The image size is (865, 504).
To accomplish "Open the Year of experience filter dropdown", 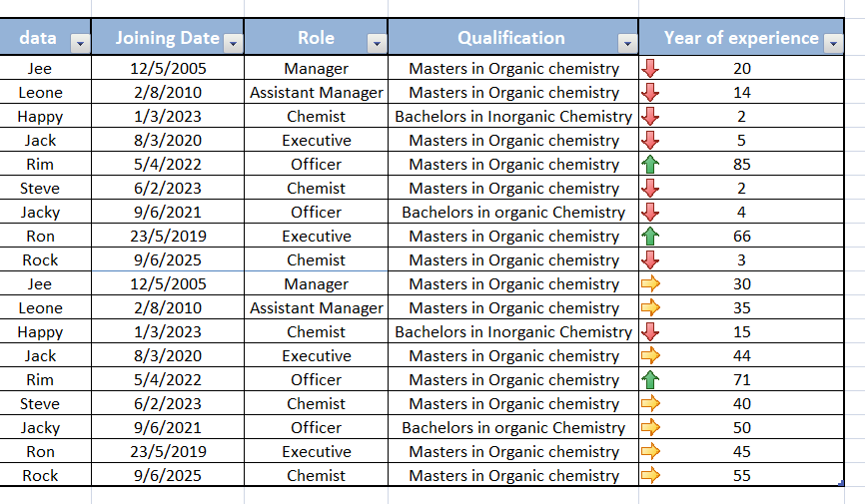I will pyautogui.click(x=834, y=43).
